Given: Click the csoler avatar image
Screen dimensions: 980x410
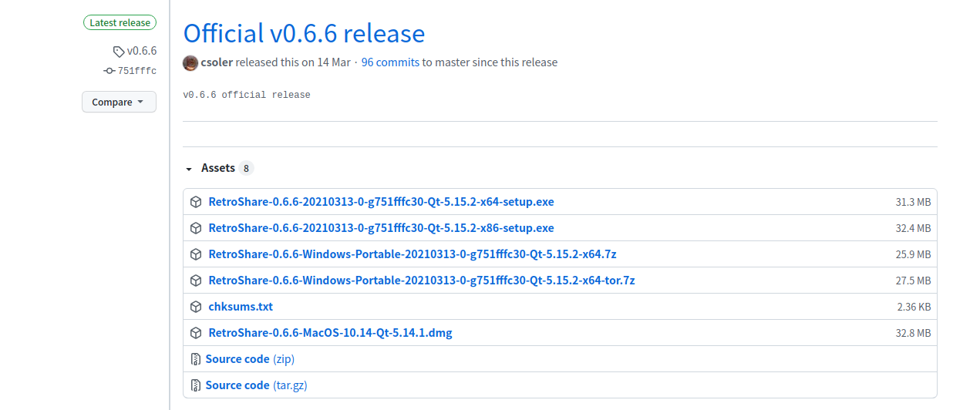Looking at the screenshot, I should [x=190, y=62].
